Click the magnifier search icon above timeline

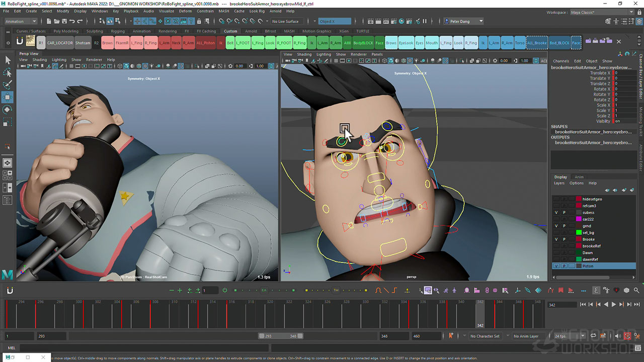637,291
